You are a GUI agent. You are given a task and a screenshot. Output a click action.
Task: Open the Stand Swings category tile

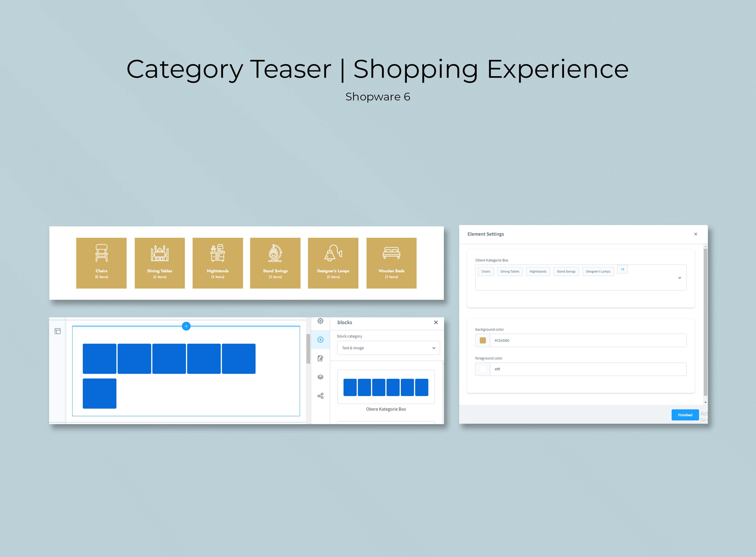pos(275,263)
